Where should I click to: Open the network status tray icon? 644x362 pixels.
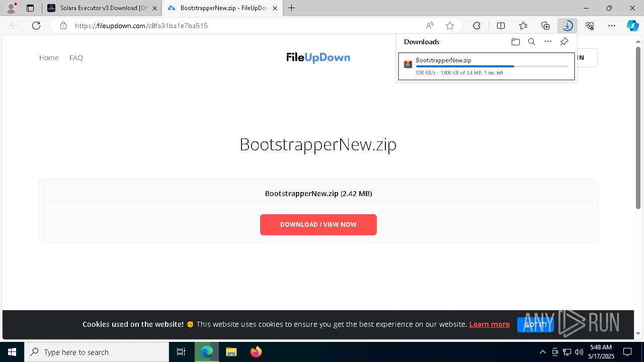tap(567, 352)
